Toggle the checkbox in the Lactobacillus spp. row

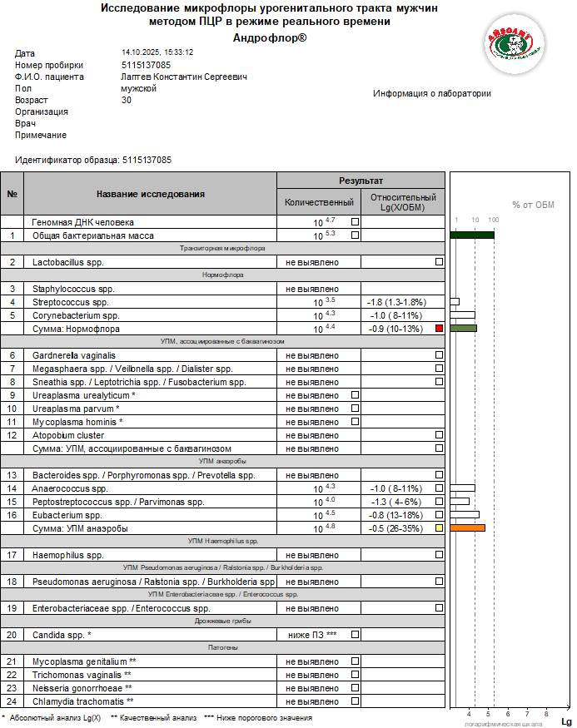pyautogui.click(x=439, y=262)
